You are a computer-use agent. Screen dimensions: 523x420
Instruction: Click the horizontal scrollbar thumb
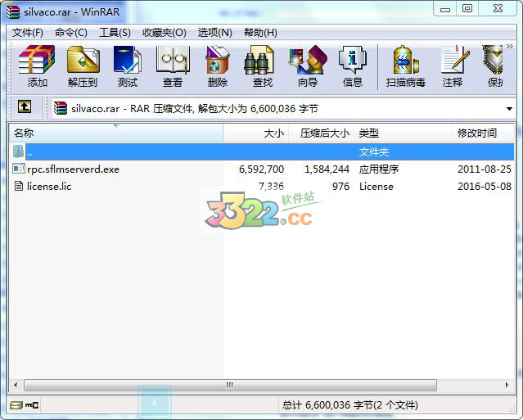(230, 385)
